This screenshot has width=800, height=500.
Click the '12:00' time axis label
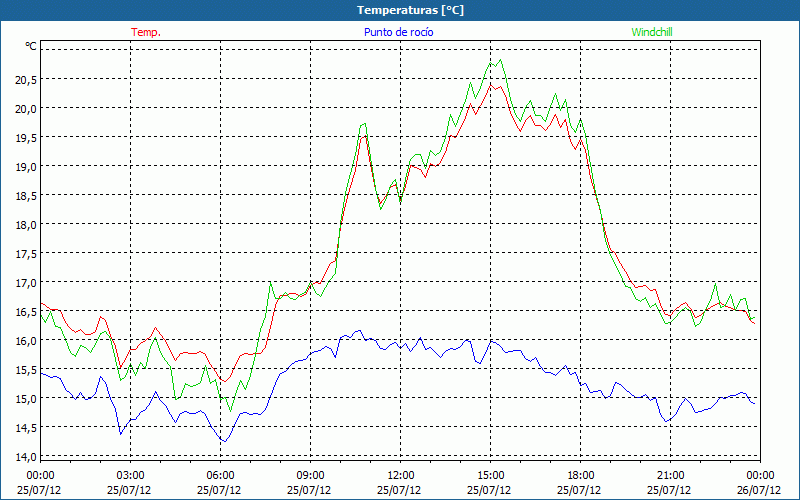pyautogui.click(x=400, y=476)
